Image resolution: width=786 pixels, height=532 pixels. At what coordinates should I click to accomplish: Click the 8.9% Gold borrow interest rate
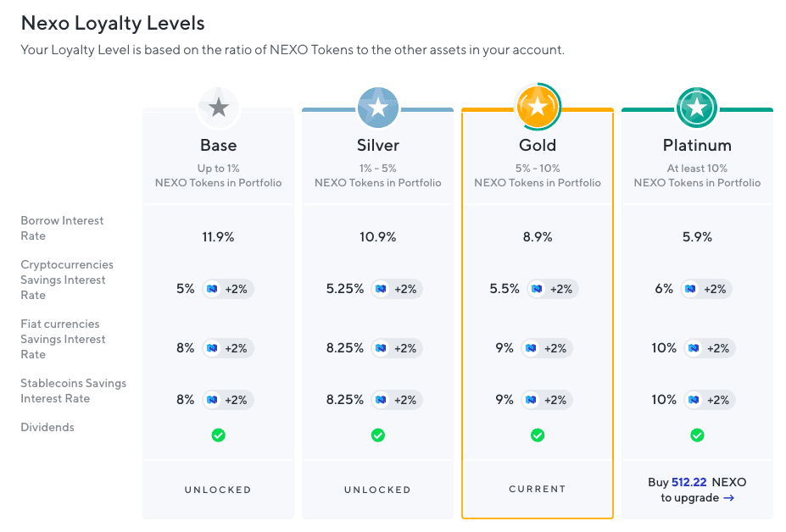(x=538, y=237)
